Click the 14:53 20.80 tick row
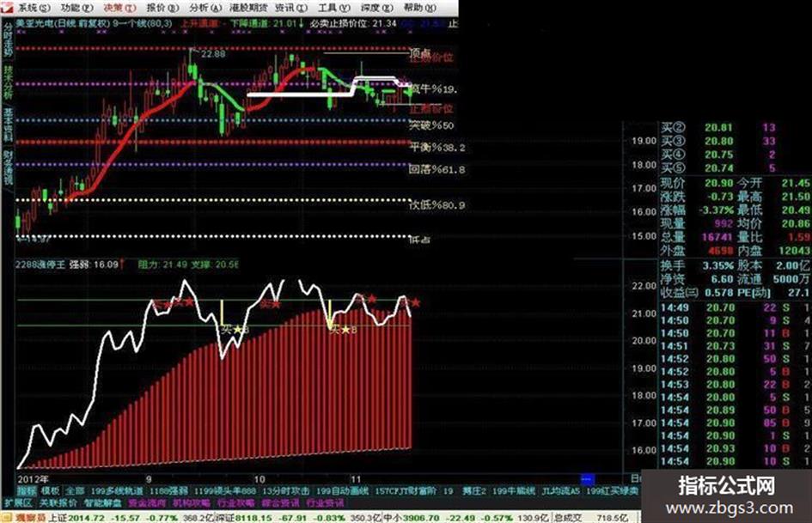 [736, 385]
